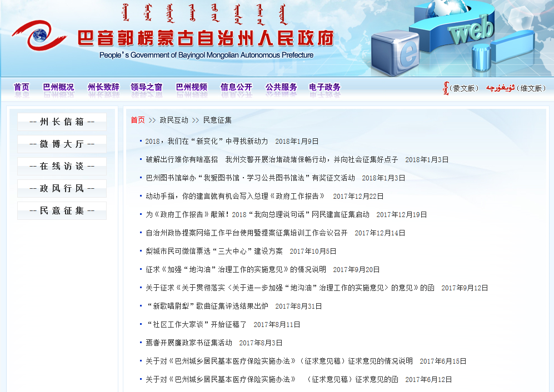Select the 公共服务 menu item
The width and height of the screenshot is (554, 392).
click(x=281, y=87)
